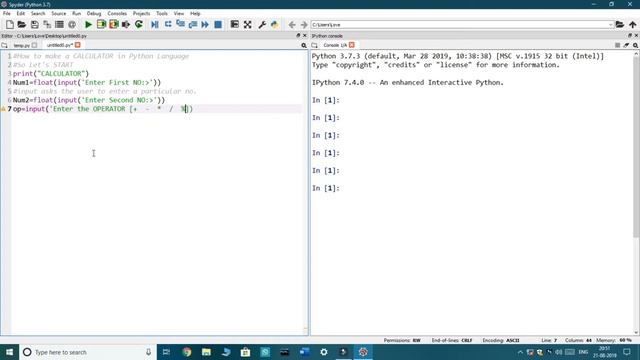The image size is (640, 360).
Task: Re-run last script icon
Action: tap(139, 24)
